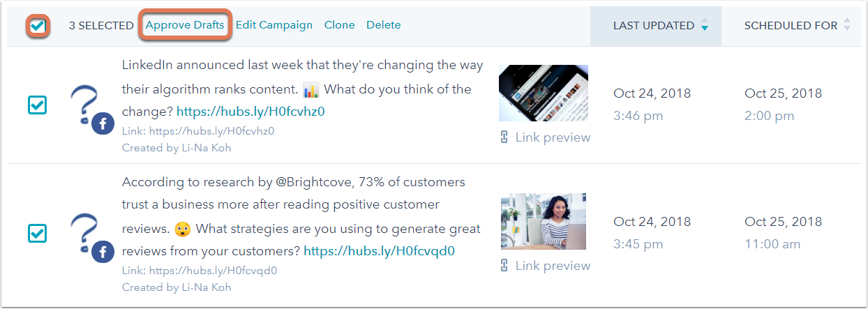The width and height of the screenshot is (868, 309).
Task: Open the woman with laptop thumbnail
Action: [x=544, y=221]
